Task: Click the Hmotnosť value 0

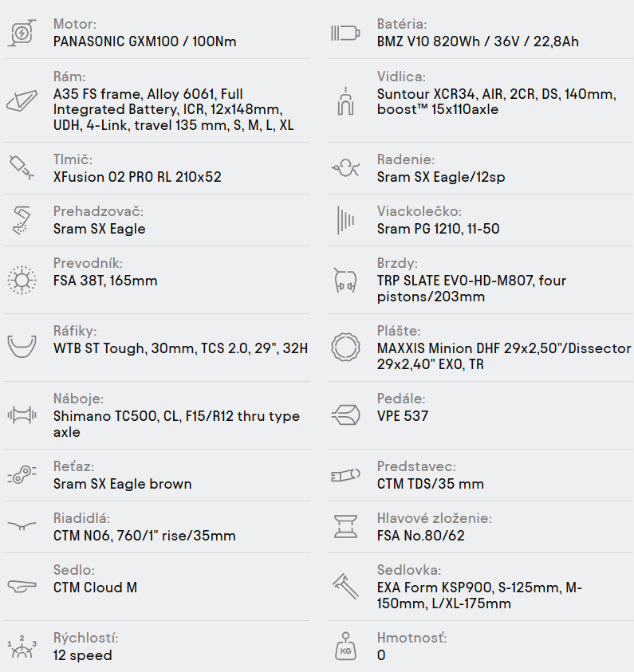Action: [381, 655]
